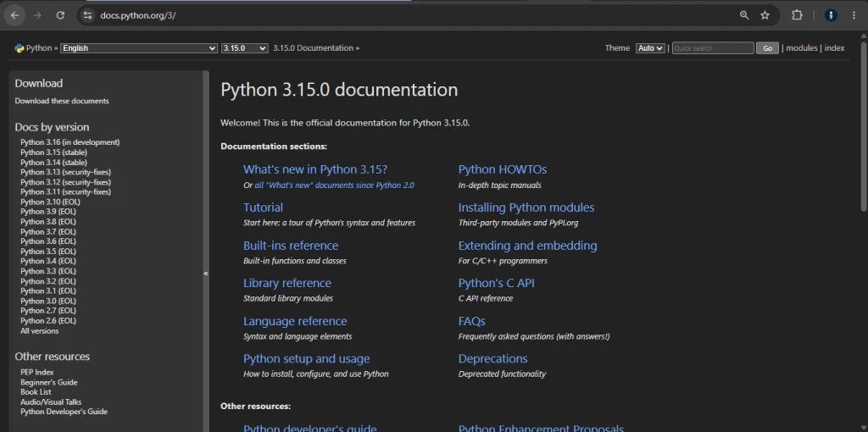The width and height of the screenshot is (868, 432).
Task: Open Python 3.9 (EOL) docs
Action: 48,211
